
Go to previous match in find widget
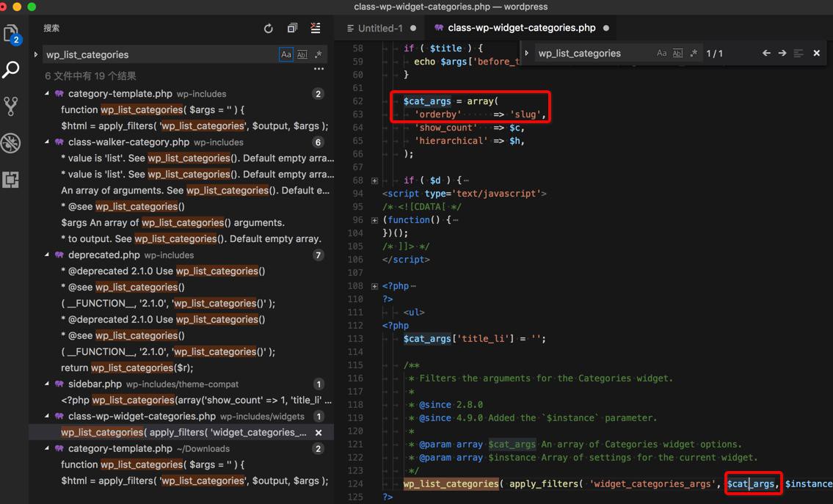tap(766, 54)
